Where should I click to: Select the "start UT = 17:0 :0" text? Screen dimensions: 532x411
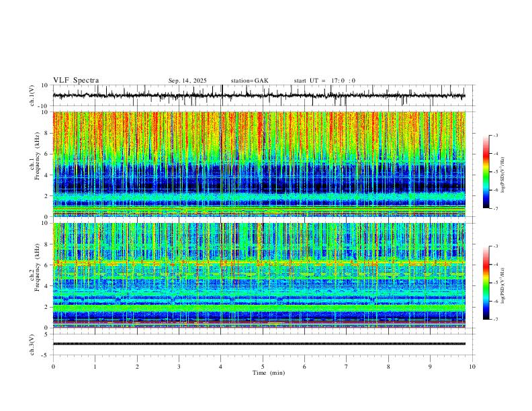(x=324, y=81)
